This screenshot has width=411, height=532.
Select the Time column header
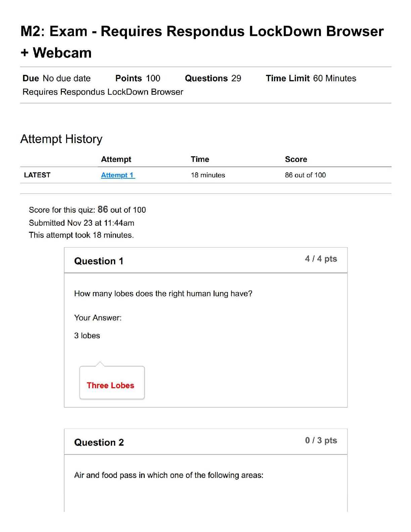pos(200,159)
